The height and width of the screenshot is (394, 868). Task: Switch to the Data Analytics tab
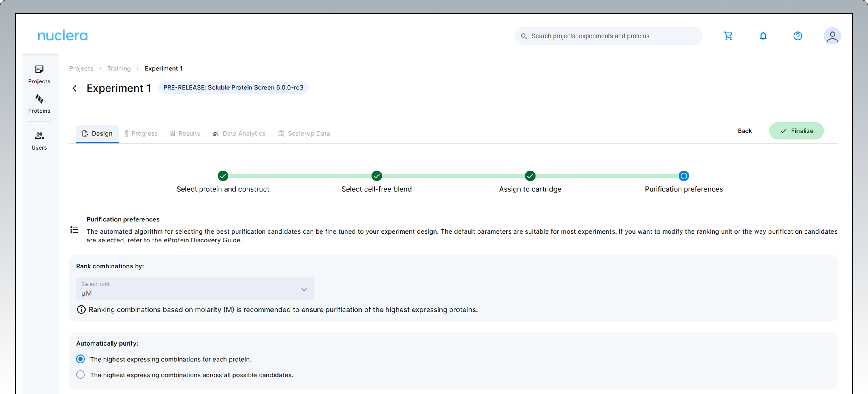(x=239, y=134)
